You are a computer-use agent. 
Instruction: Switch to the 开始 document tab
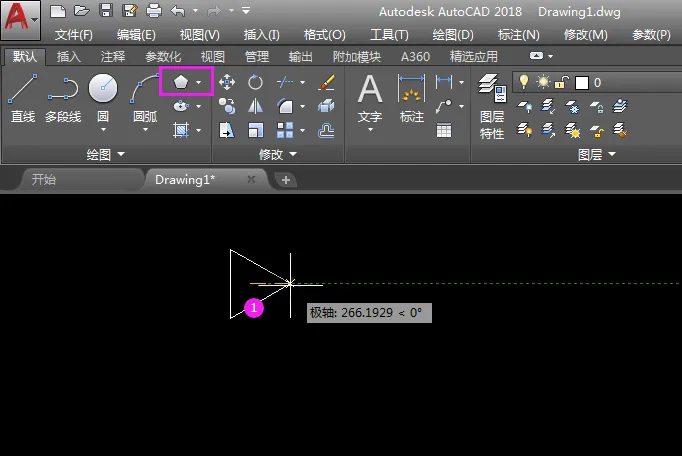click(43, 180)
